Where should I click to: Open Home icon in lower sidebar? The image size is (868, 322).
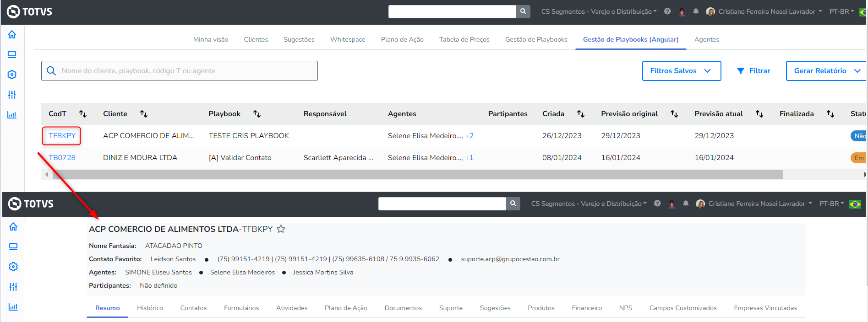[13, 227]
